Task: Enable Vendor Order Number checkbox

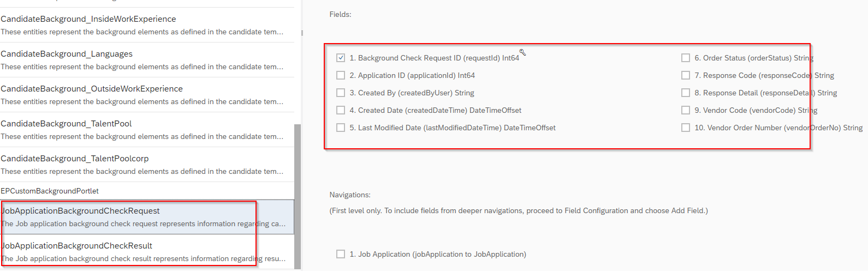Action: point(686,128)
